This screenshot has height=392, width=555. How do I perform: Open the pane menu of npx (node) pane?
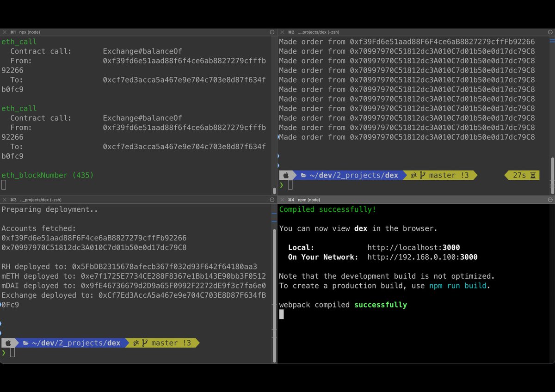tap(272, 32)
